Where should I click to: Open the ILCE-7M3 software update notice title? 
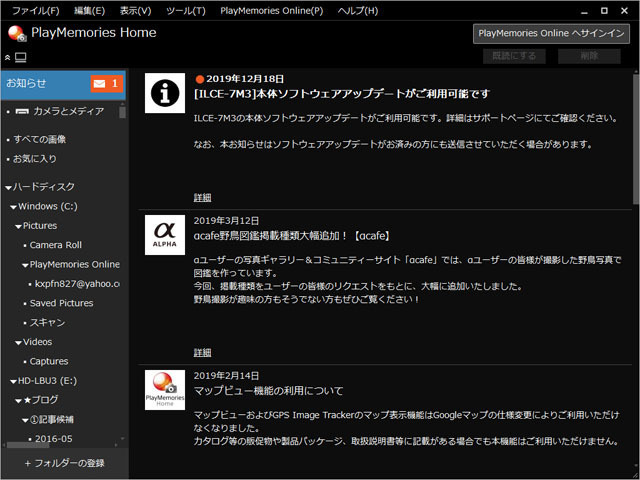click(x=342, y=94)
